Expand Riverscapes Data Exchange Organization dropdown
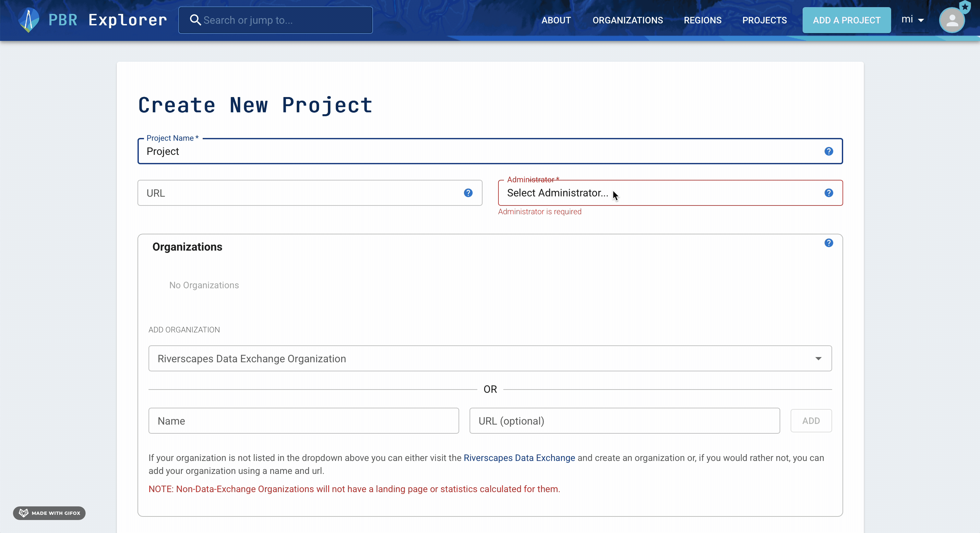980x533 pixels. point(818,359)
